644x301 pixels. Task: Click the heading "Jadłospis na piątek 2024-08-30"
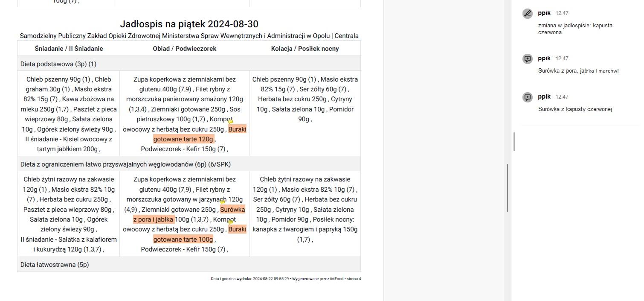click(189, 24)
